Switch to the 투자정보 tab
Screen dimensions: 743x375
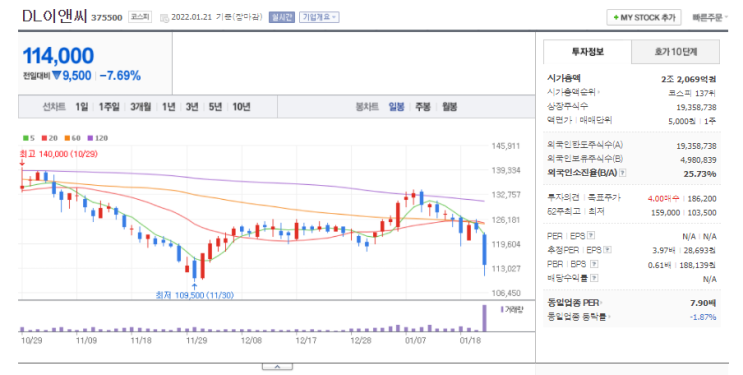[x=587, y=52]
